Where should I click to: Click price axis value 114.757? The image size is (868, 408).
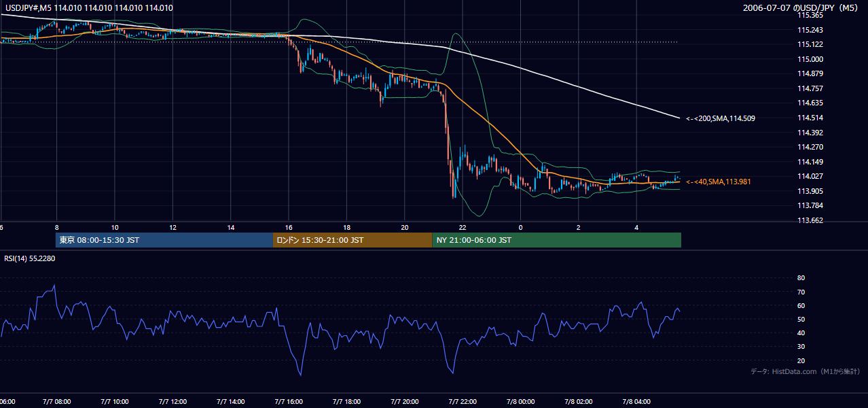coord(810,88)
